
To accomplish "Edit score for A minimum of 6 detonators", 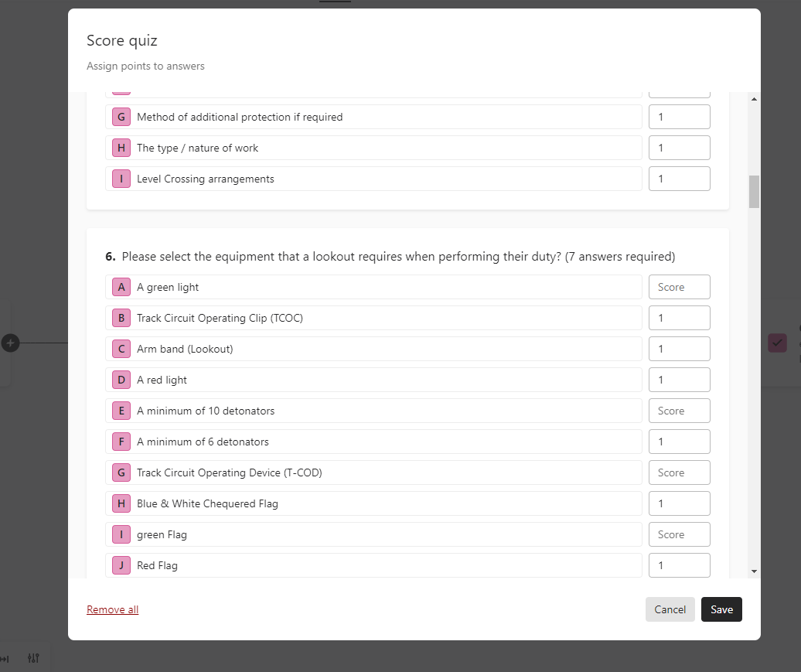I will (680, 442).
